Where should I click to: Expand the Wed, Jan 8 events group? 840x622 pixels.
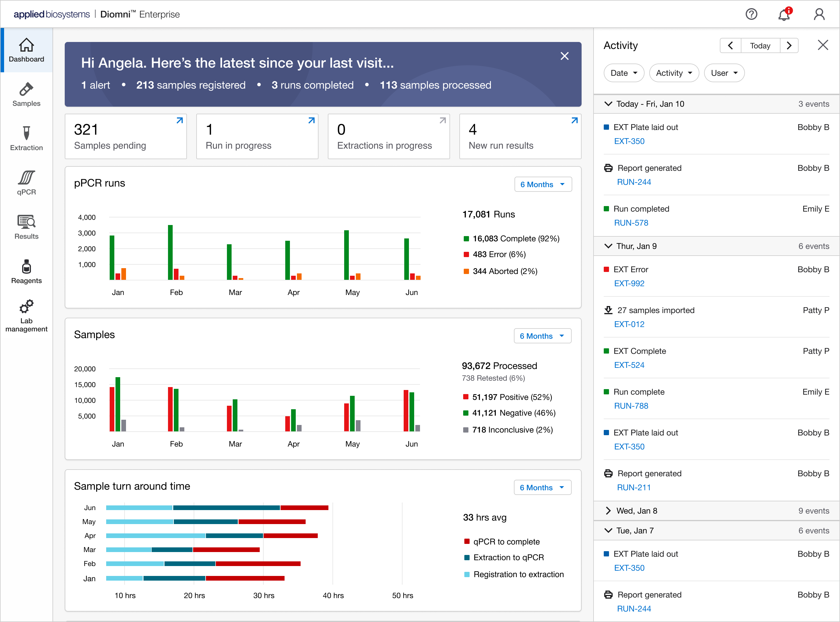coord(608,511)
